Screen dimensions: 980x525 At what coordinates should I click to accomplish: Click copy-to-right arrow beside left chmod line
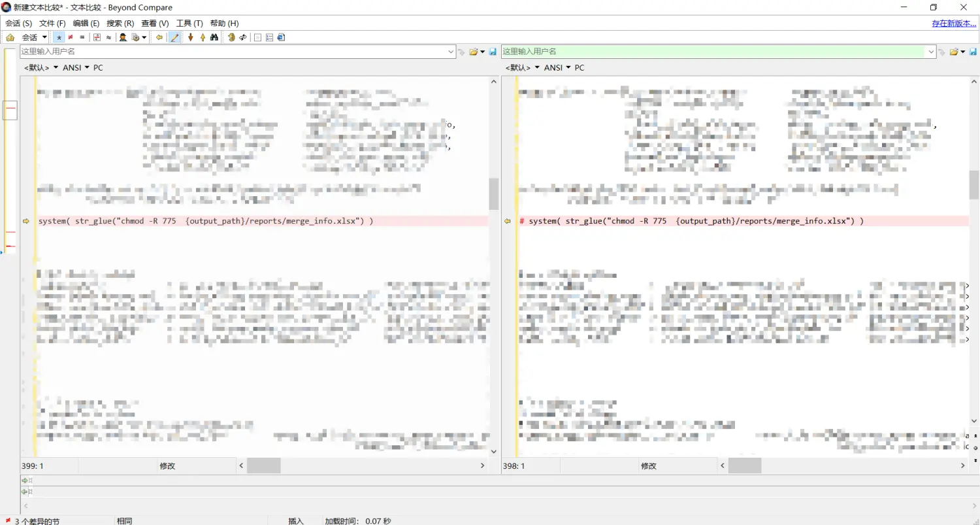(26, 221)
